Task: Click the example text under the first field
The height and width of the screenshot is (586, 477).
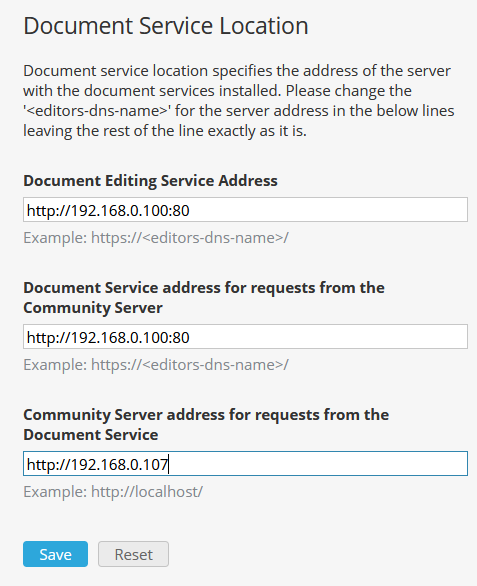Action: pos(156,238)
